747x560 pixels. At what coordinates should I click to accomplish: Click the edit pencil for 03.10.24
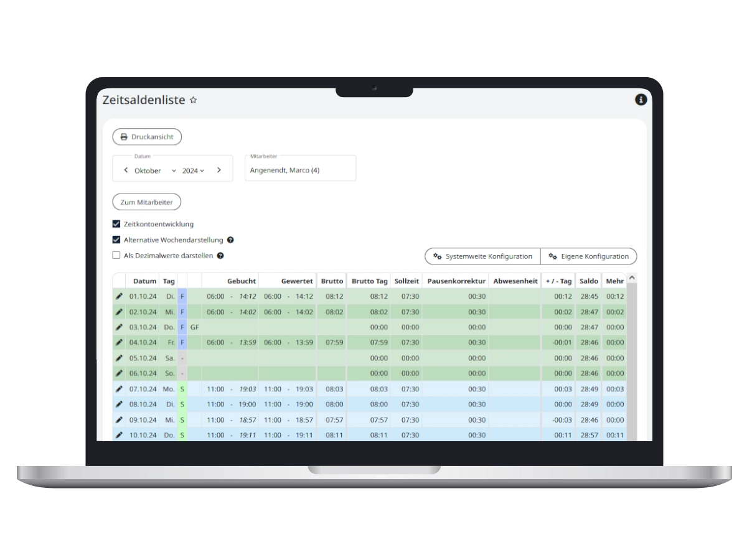tap(119, 327)
